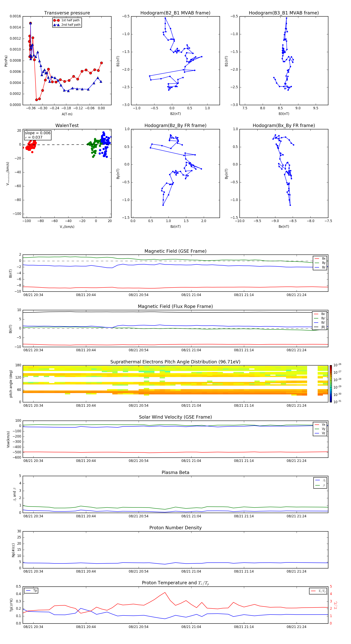The image size is (351, 644).
Task: Select the βp entry in Plasma Beta legend
Action: click(320, 480)
